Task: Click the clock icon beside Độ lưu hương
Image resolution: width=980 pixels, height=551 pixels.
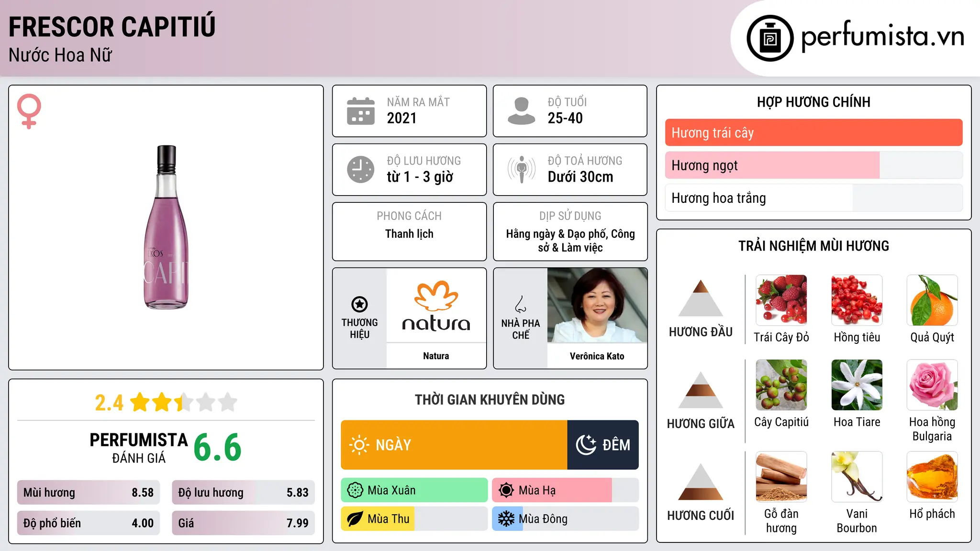Action: 361,169
